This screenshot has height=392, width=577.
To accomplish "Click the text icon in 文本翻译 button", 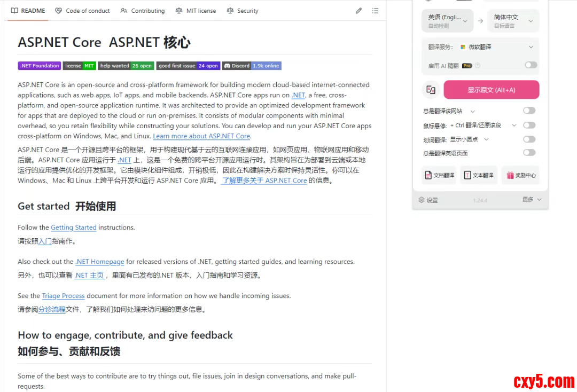I will pos(467,175).
